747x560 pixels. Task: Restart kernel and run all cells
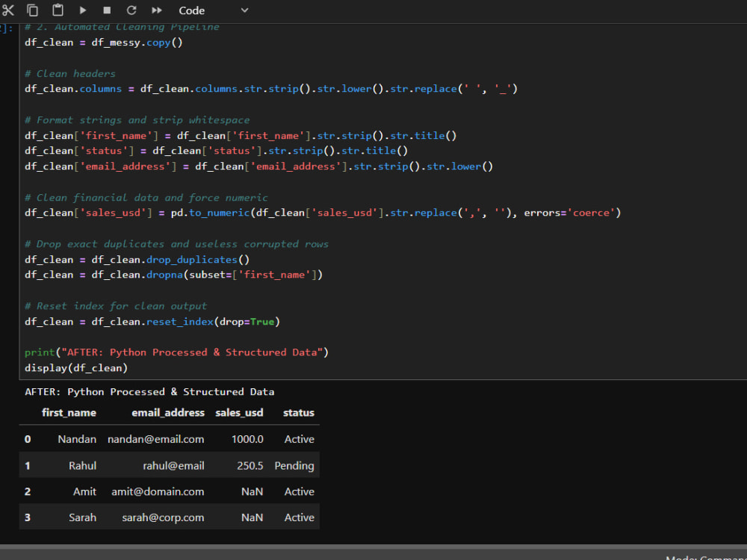[156, 10]
